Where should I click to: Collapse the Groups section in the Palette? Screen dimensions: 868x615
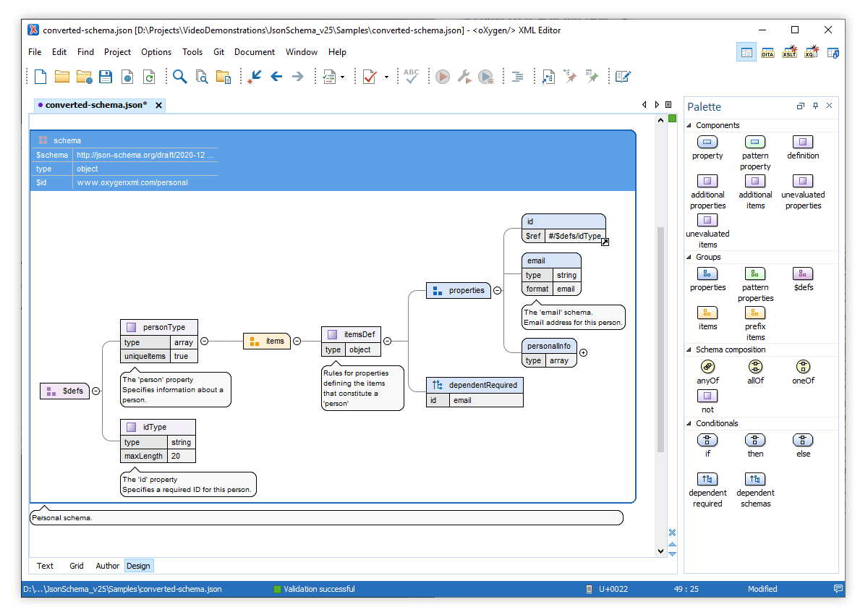(x=689, y=257)
